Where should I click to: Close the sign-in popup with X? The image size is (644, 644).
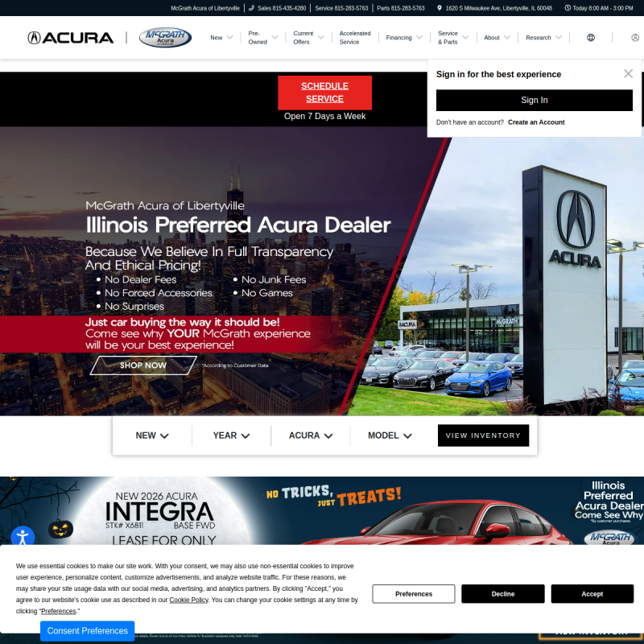pos(628,73)
